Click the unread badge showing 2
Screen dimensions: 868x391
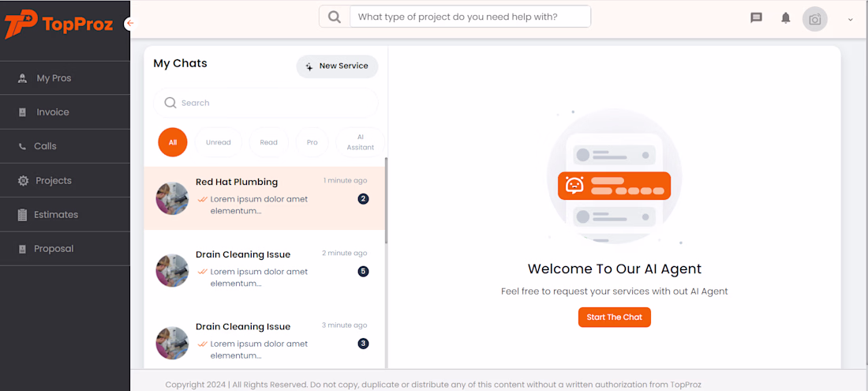pos(363,199)
